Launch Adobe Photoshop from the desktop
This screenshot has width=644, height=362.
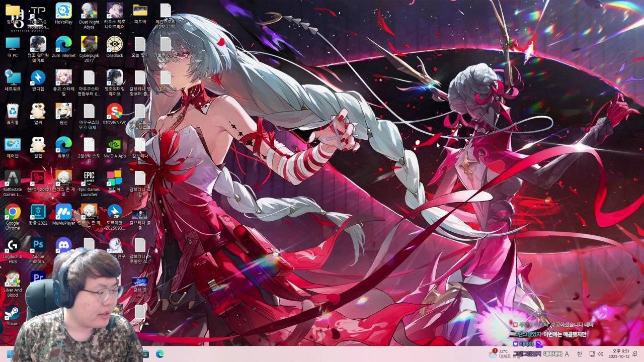[x=38, y=246]
